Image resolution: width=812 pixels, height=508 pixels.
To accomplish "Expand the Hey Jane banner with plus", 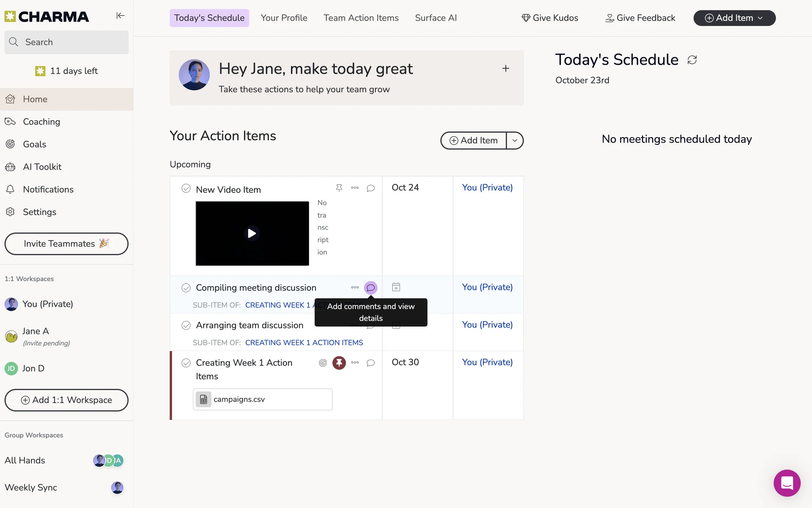I will pyautogui.click(x=505, y=69).
